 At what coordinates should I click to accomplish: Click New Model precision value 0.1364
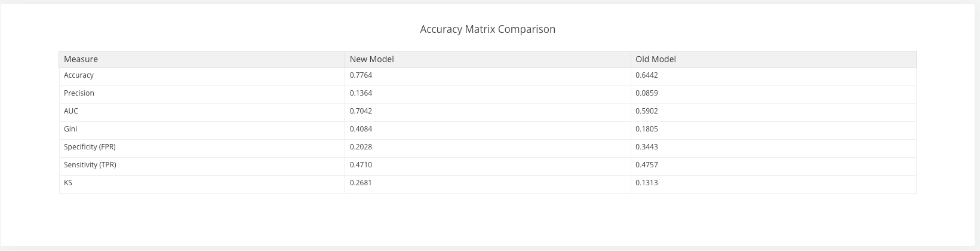[x=361, y=93]
